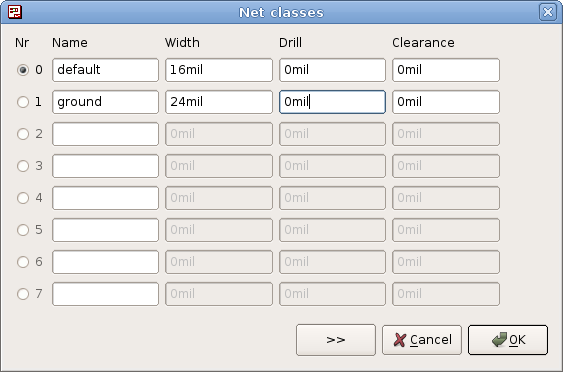The width and height of the screenshot is (563, 372).
Task: Focus the 16mil width field
Action: 219,70
